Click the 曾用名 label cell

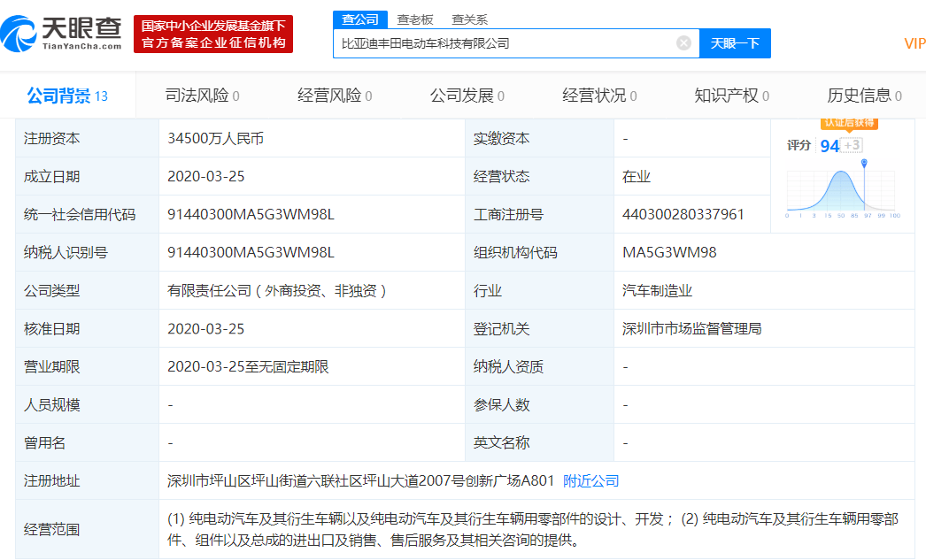pyautogui.click(x=87, y=442)
